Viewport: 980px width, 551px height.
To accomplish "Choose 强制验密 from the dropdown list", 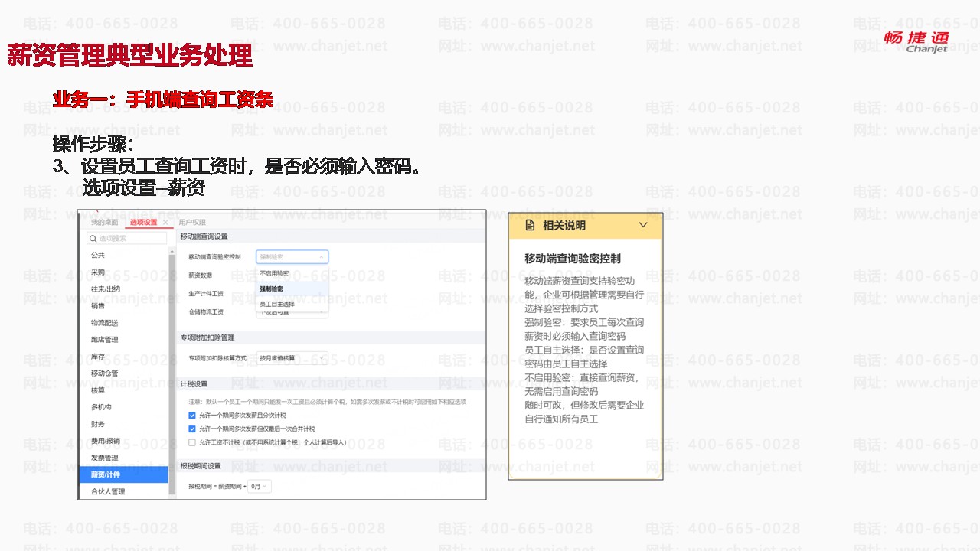I will click(x=292, y=289).
